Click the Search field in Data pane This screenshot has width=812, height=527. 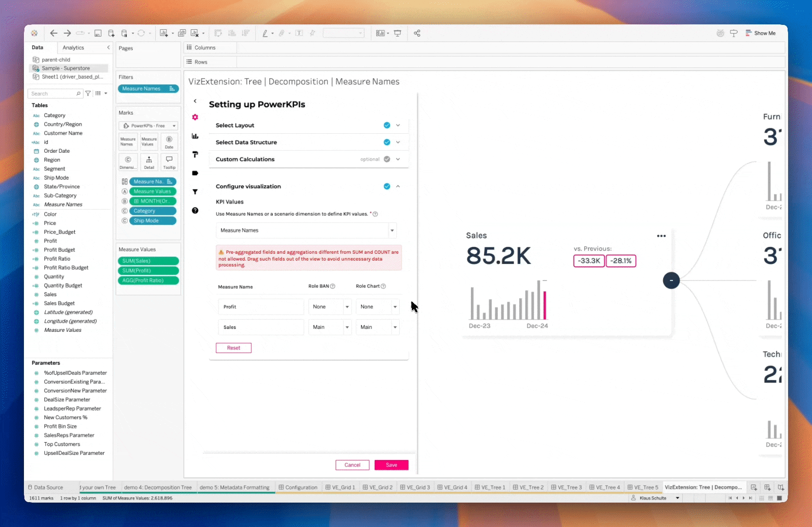tap(53, 94)
